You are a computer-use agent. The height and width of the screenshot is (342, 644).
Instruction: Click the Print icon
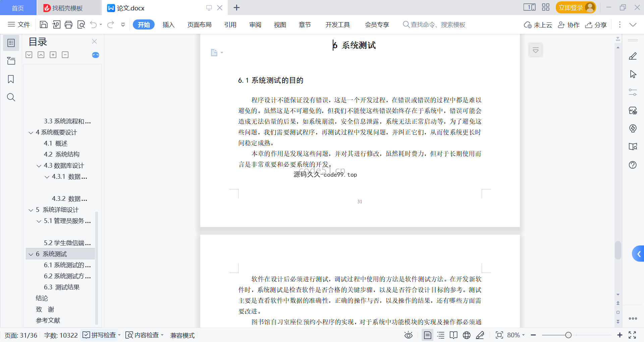tap(69, 24)
